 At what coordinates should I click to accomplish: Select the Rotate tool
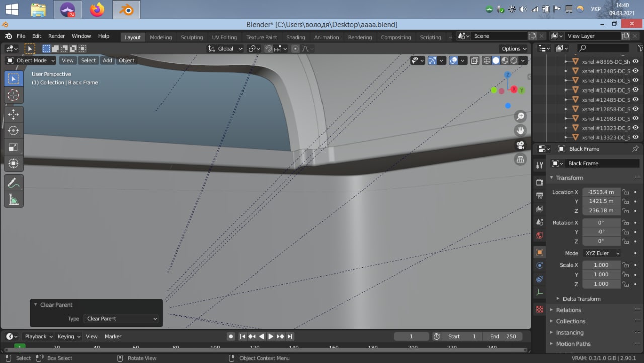(13, 131)
